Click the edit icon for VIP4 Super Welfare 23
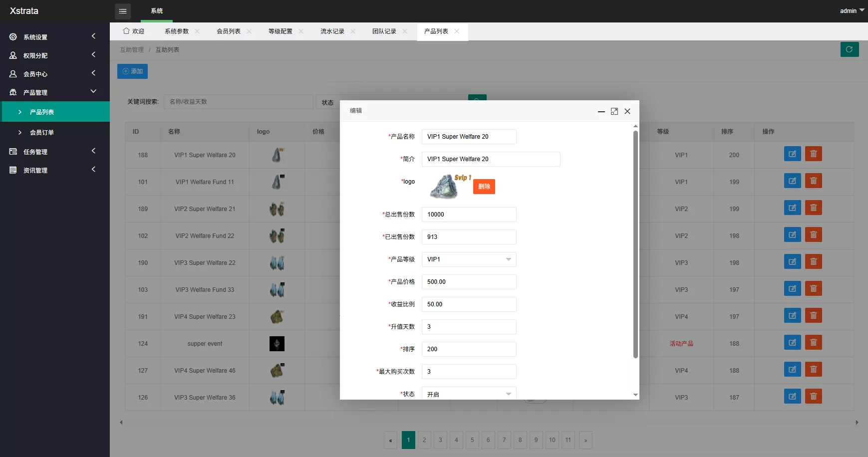868x457 pixels. pyautogui.click(x=792, y=316)
